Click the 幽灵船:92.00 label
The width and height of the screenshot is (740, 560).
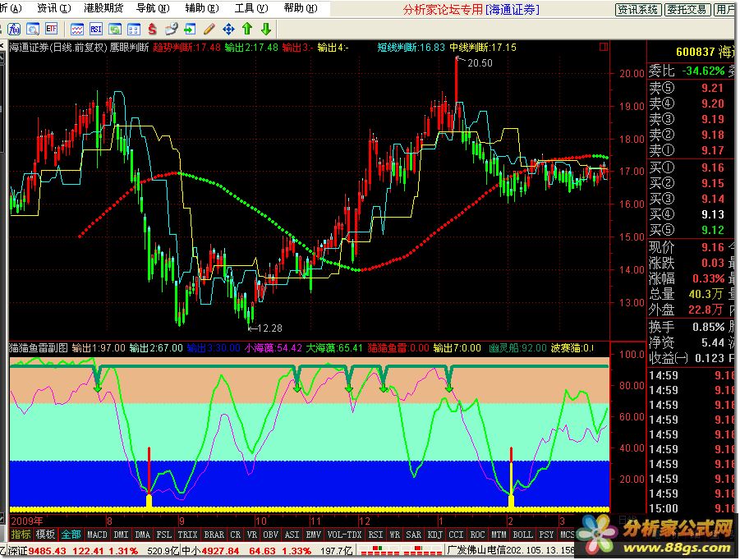coord(517,348)
